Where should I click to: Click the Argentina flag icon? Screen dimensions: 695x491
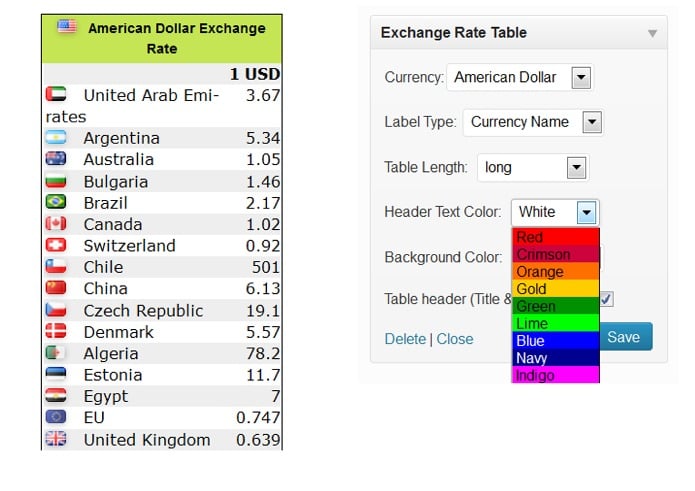coord(56,137)
